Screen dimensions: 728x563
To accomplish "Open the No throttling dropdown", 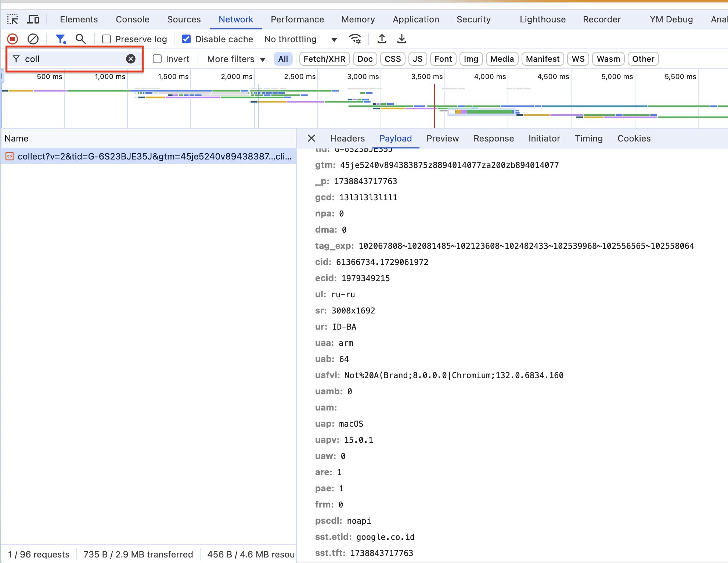I will point(300,39).
